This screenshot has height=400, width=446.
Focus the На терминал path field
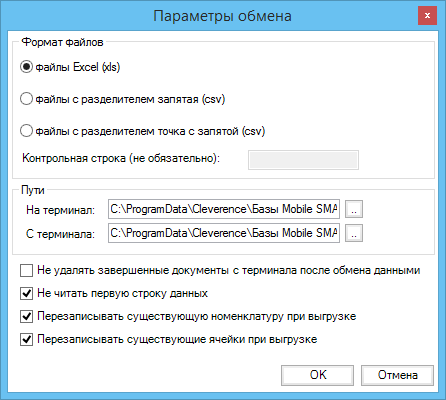coord(224,209)
